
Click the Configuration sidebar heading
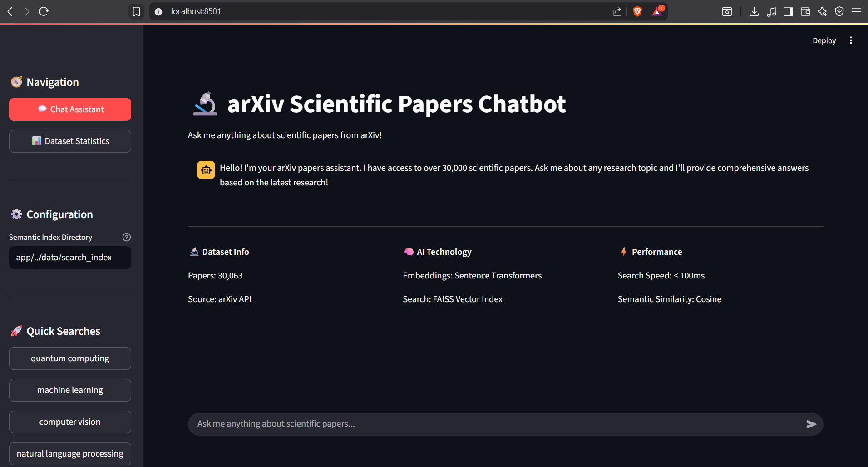59,214
